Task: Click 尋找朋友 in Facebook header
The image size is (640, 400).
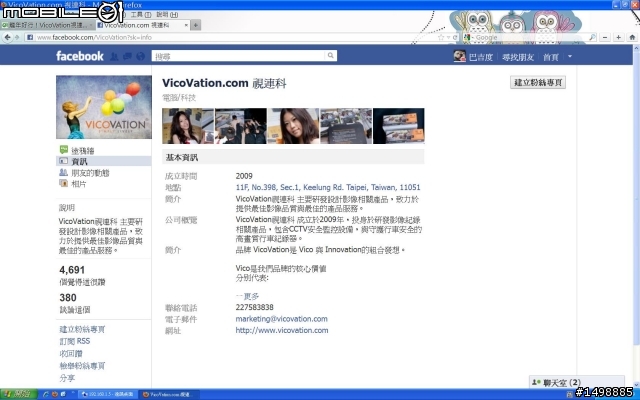Action: point(518,57)
